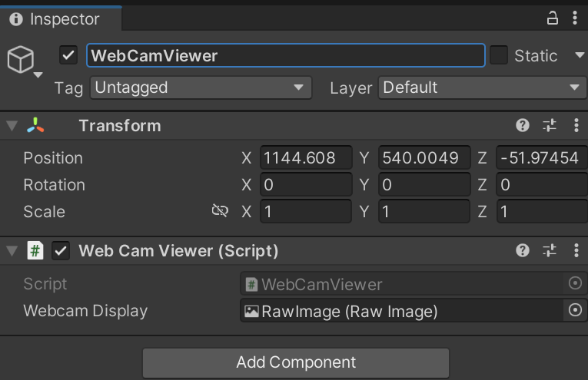Toggle constrained proportions link for Scale

click(x=220, y=211)
